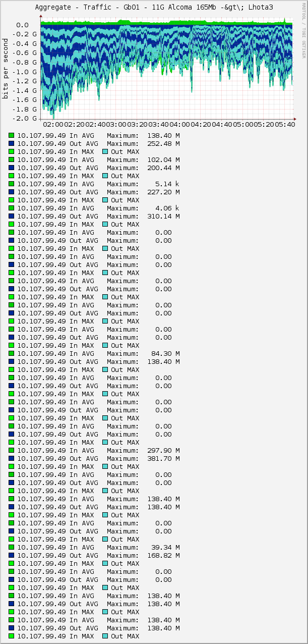
Task: Click the maximum value 227.20 M
Action: (163, 192)
